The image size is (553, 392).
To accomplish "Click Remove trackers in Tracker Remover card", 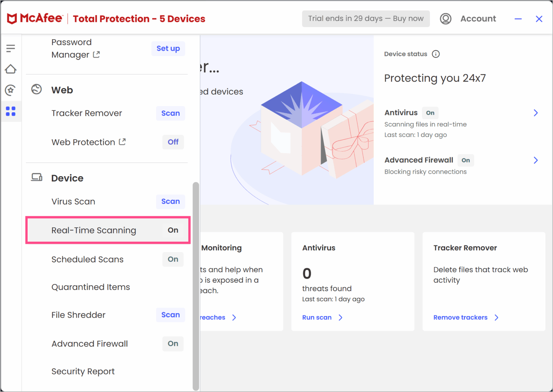I will pyautogui.click(x=460, y=317).
